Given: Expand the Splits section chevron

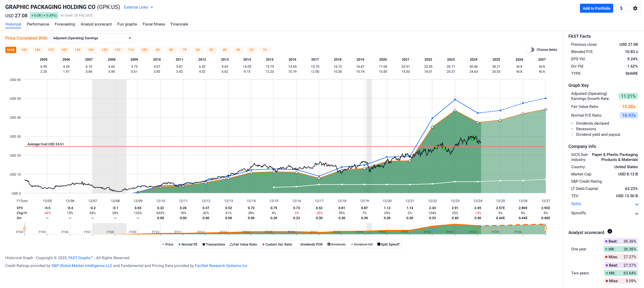Looking at the screenshot, I should coord(637,204).
